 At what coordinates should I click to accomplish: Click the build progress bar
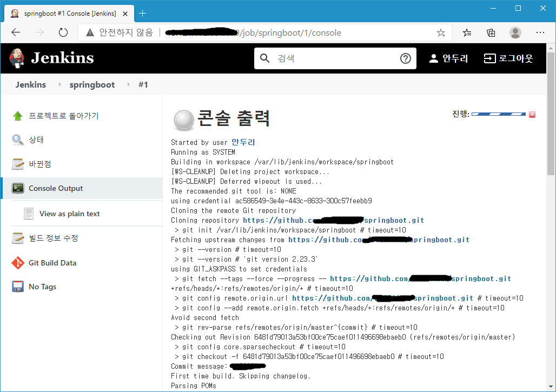(499, 114)
